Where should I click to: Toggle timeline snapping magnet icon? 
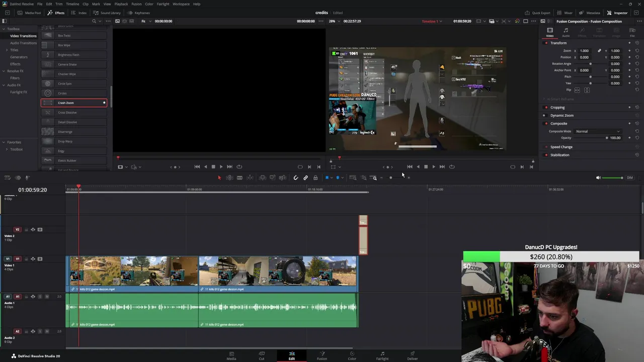[x=295, y=177]
